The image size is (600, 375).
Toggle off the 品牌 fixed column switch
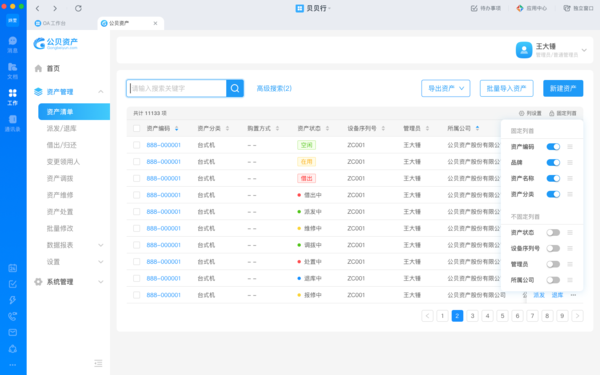(553, 163)
